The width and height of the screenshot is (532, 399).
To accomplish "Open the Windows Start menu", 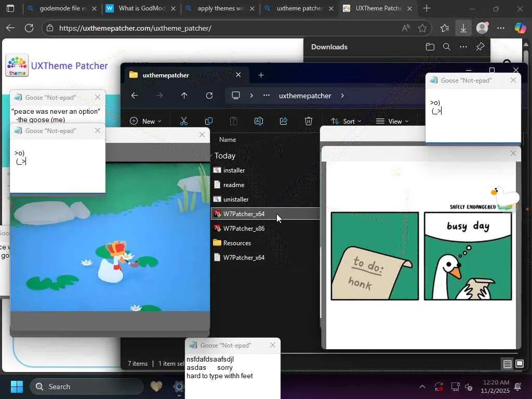I will coord(17,387).
